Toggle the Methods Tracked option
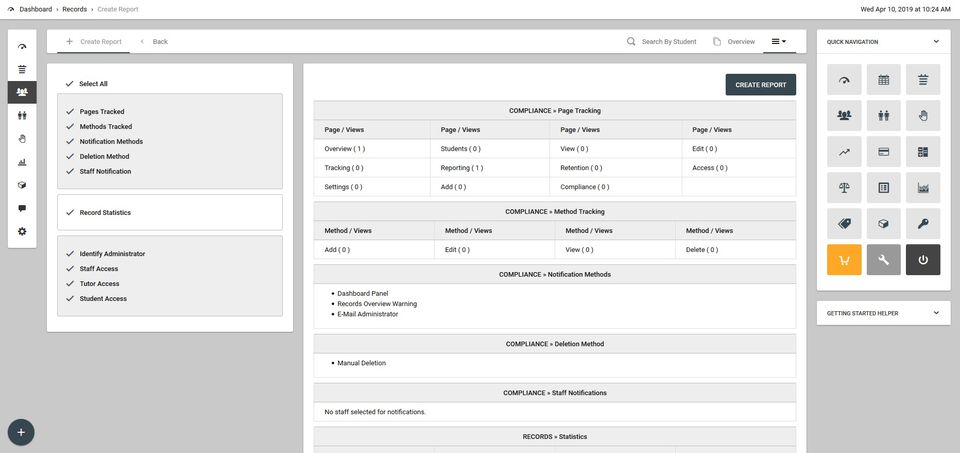960x453 pixels. pyautogui.click(x=99, y=127)
